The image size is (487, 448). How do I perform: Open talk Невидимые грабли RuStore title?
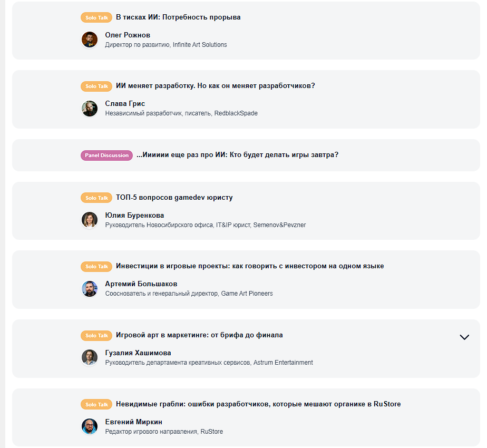click(x=258, y=404)
